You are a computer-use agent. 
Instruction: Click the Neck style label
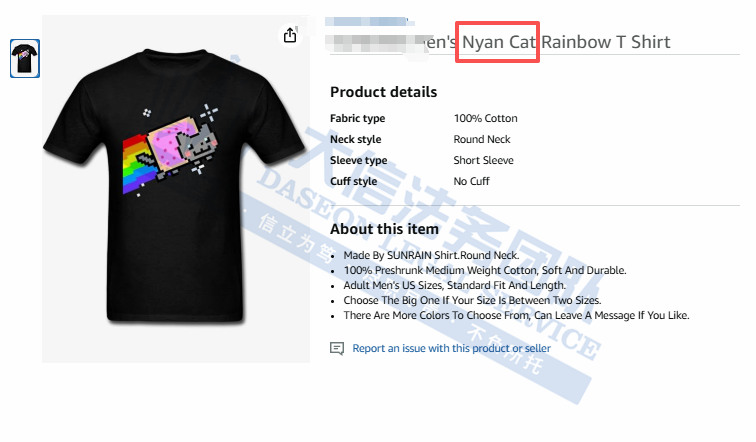355,139
